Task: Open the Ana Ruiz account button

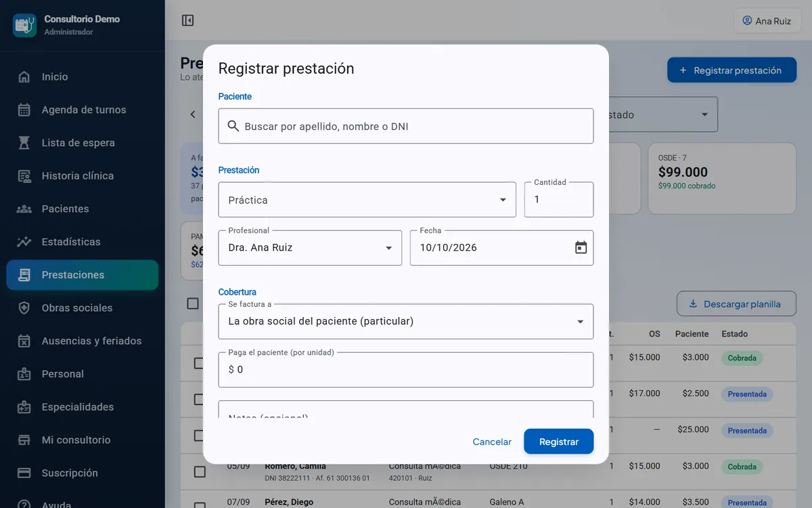Action: point(767,21)
